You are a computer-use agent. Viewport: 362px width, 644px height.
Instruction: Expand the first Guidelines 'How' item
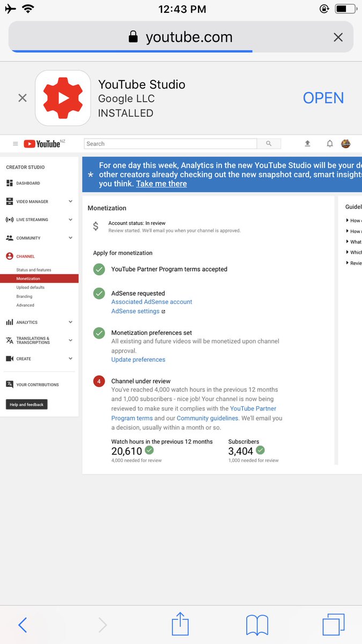354,221
